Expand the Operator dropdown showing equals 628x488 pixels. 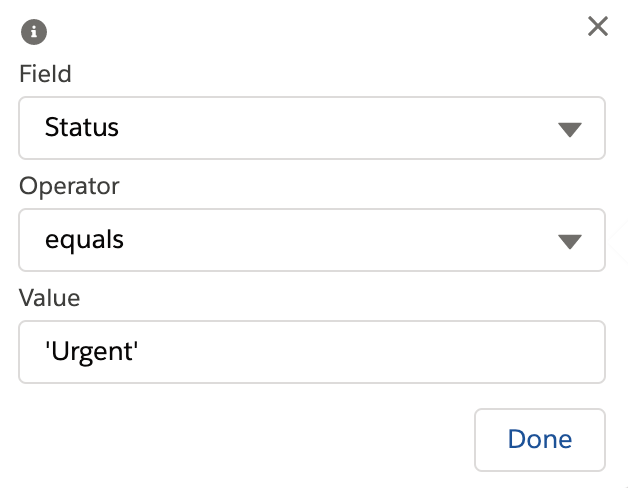tap(311, 240)
